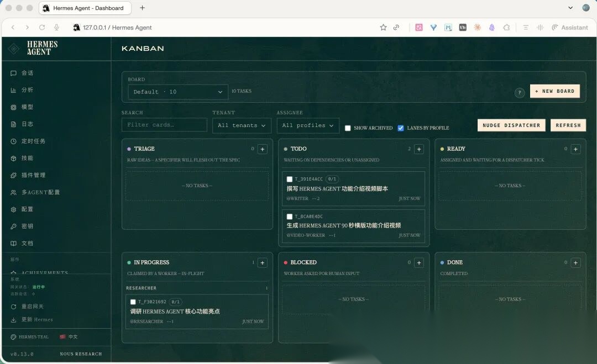Click the @WRITER assignee label

tap(297, 198)
